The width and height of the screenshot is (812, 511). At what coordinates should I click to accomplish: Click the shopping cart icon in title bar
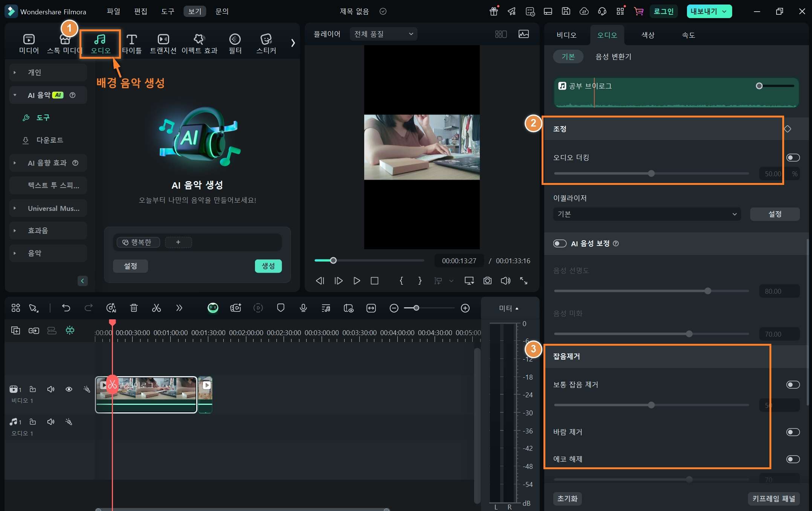tap(638, 11)
